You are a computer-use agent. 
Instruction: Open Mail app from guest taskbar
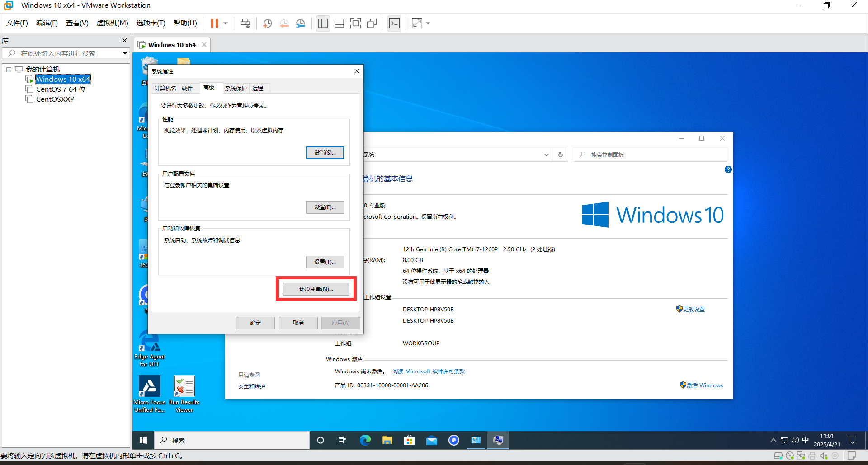(432, 440)
